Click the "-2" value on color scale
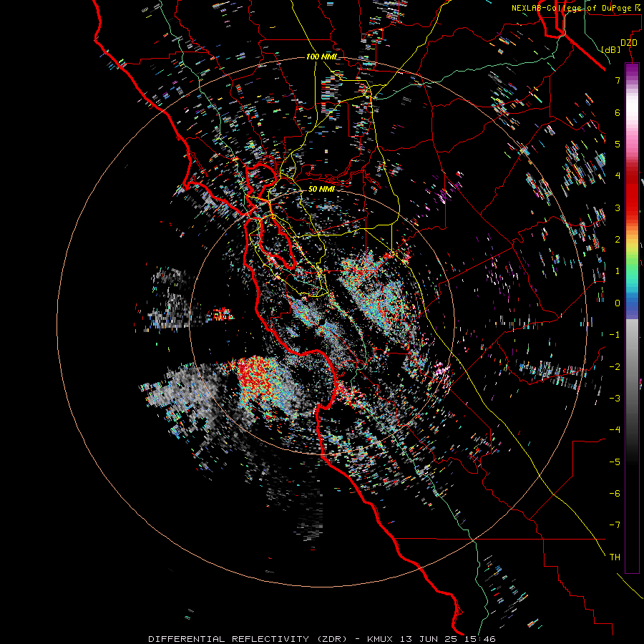Screen dimensions: 644x644 click(615, 367)
